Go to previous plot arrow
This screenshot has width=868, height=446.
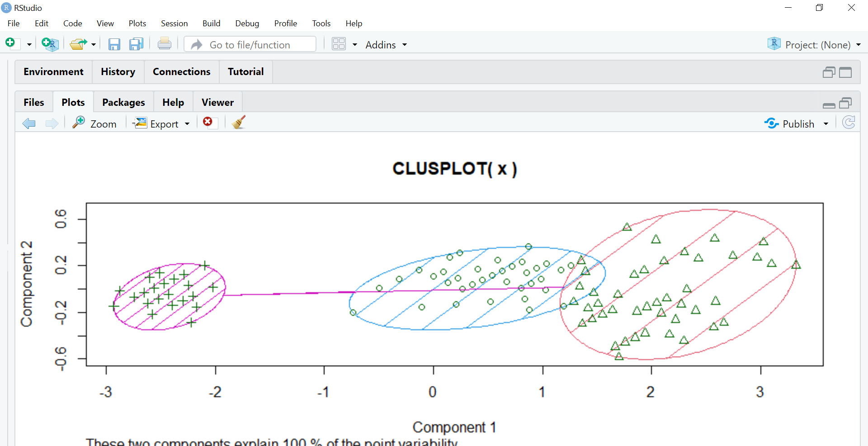tap(29, 123)
